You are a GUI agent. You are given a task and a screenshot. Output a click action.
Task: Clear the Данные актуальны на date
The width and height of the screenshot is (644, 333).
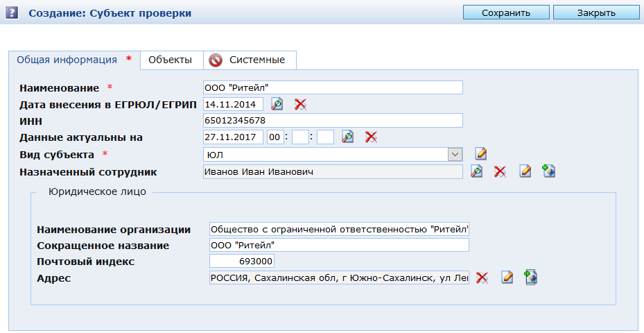point(372,137)
